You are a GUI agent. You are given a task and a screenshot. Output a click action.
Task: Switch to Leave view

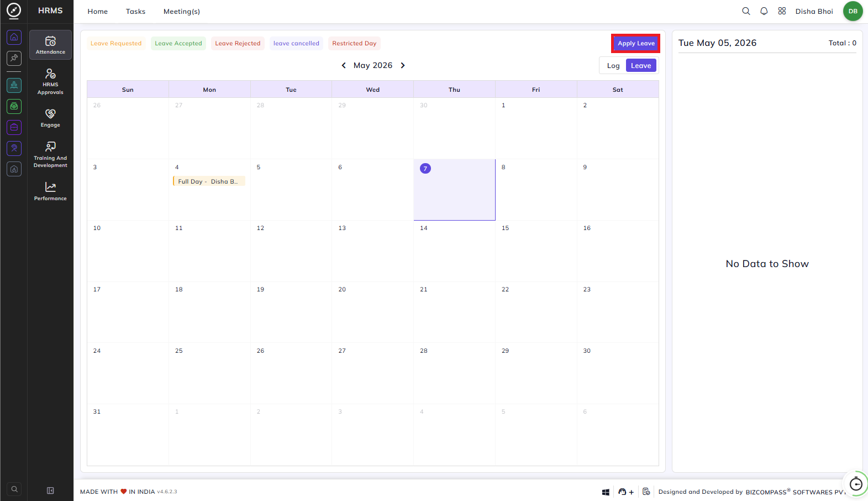[x=641, y=65]
